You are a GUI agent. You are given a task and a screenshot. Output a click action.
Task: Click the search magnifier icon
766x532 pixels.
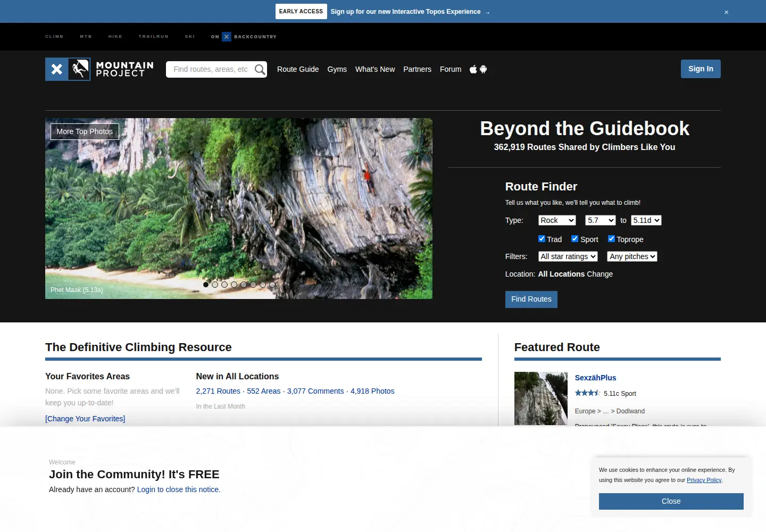click(x=260, y=69)
